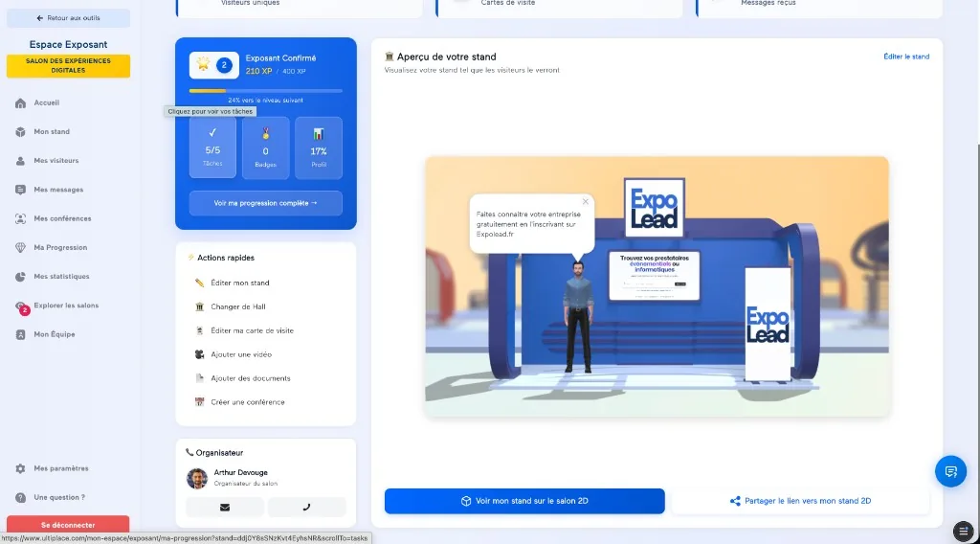Click the Mes visiteurs person icon

[21, 161]
